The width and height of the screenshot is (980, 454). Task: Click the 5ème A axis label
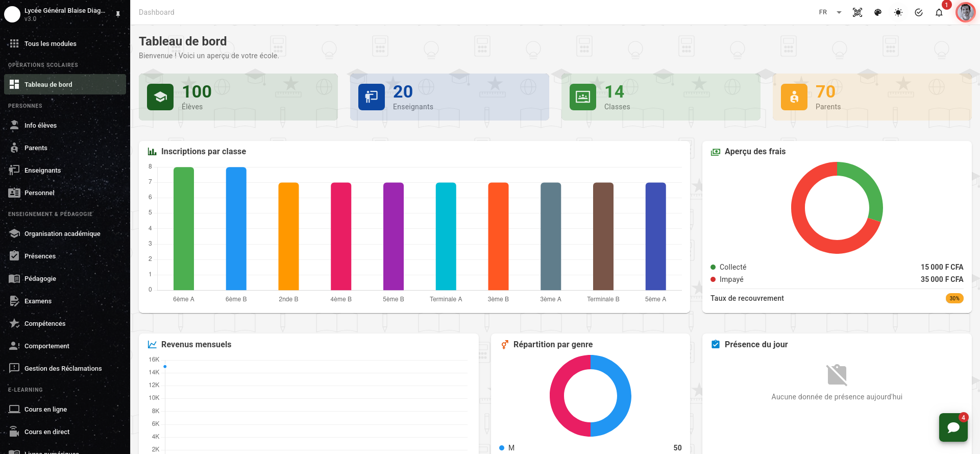coord(655,299)
